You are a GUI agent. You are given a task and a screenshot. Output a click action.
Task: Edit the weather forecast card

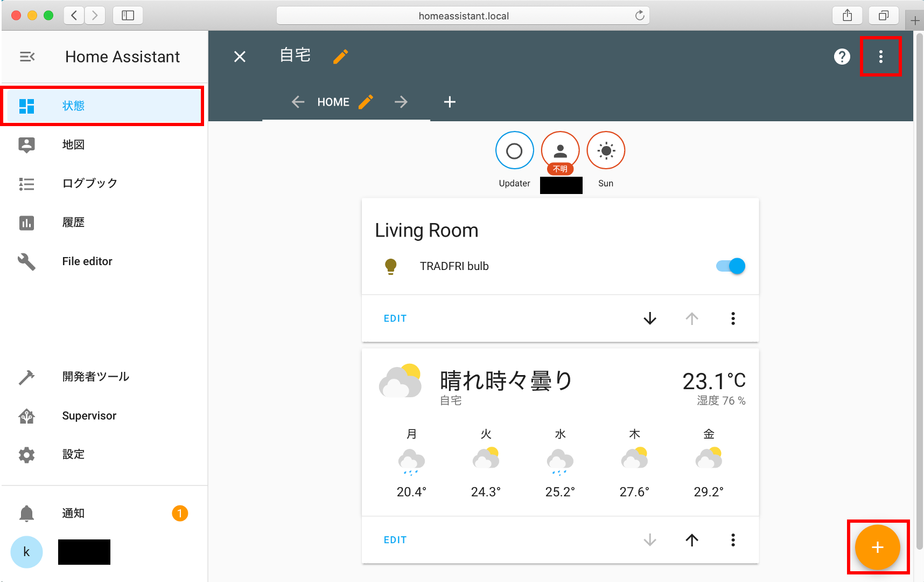(x=395, y=540)
